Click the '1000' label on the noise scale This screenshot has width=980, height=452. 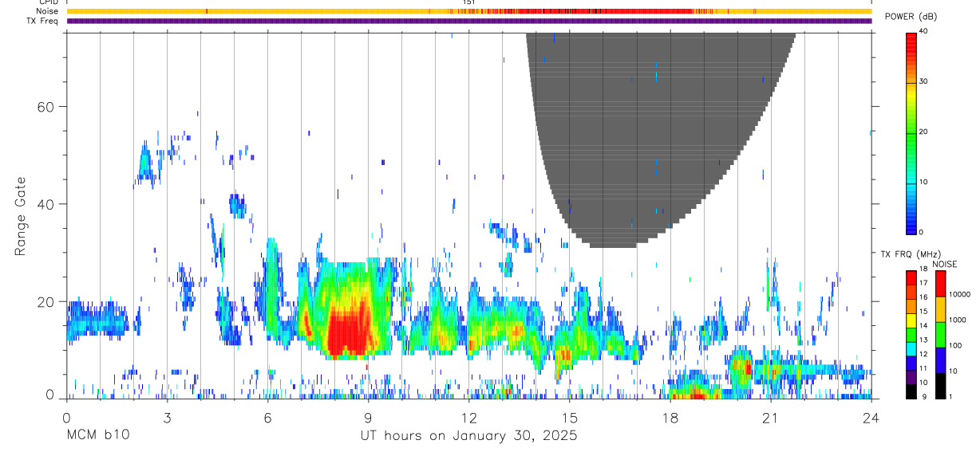click(x=957, y=320)
